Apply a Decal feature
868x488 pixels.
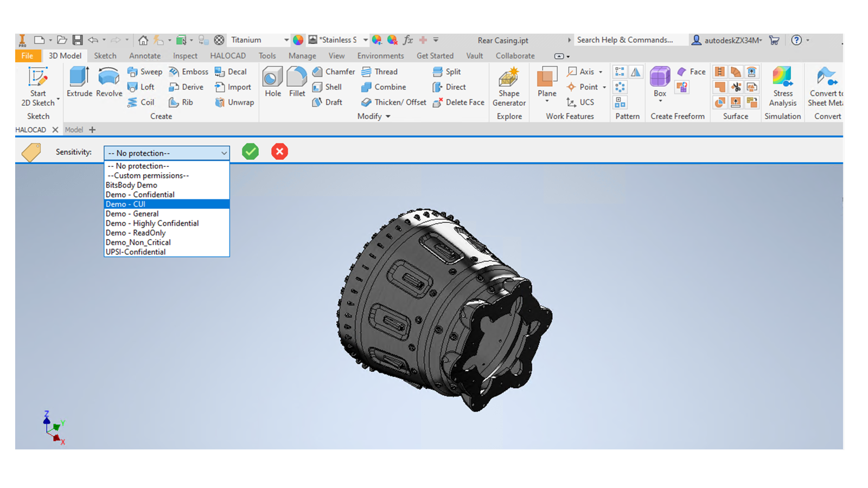coord(231,72)
